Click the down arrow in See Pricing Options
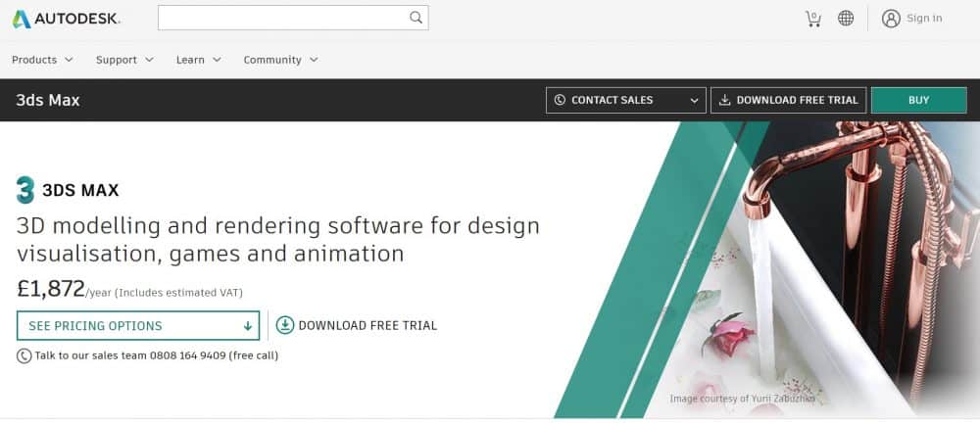980x425 pixels. pos(248,326)
